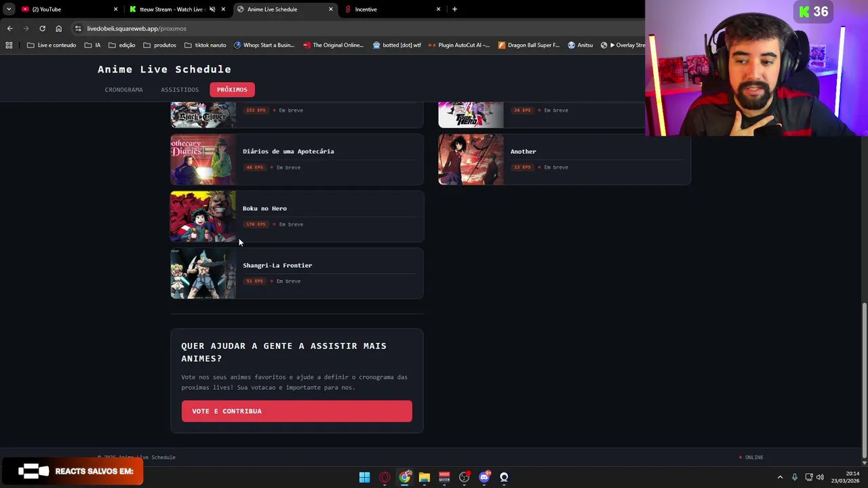868x488 pixels.
Task: Open the microphone tray icon
Action: point(794,477)
